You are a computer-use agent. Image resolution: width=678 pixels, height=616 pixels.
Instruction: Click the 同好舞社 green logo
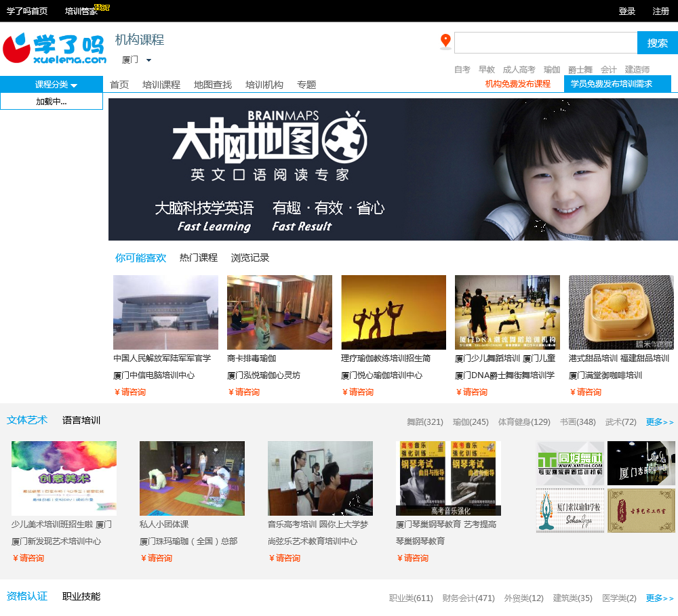[x=570, y=463]
